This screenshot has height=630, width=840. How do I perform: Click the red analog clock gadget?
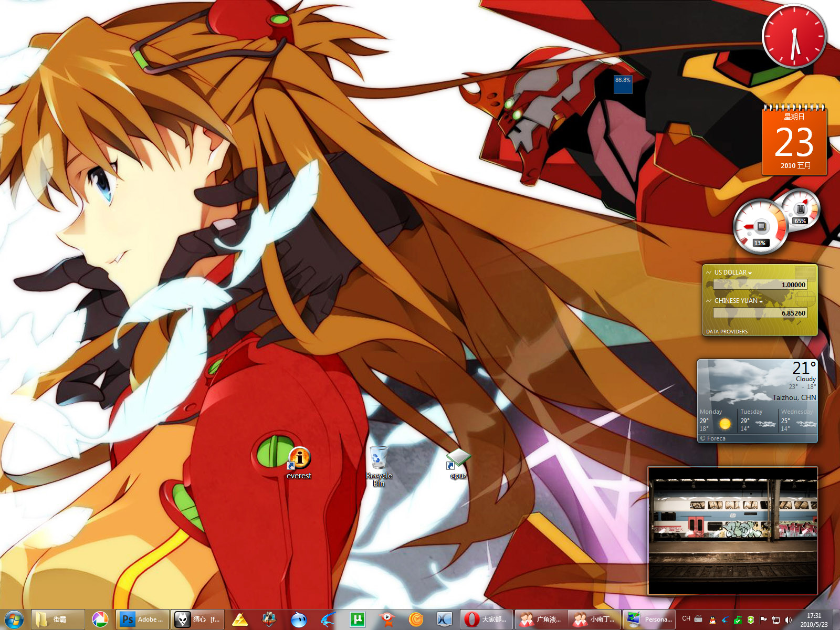(x=794, y=37)
